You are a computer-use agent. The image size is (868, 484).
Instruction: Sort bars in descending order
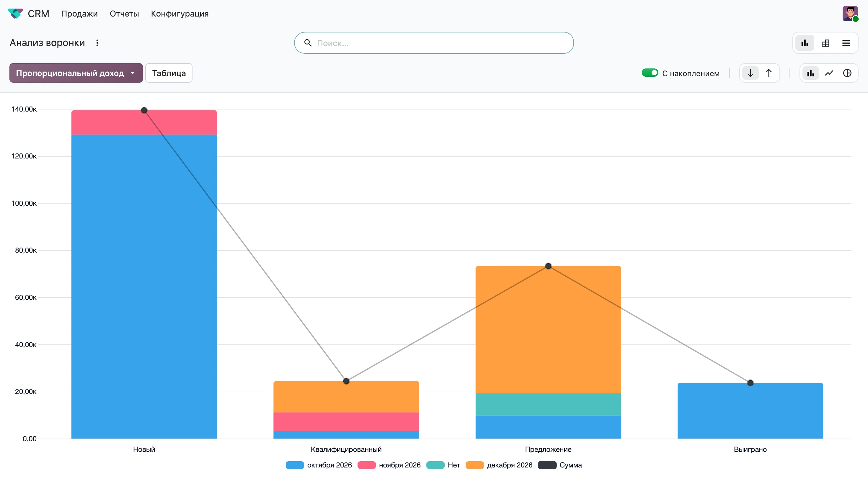coord(750,73)
